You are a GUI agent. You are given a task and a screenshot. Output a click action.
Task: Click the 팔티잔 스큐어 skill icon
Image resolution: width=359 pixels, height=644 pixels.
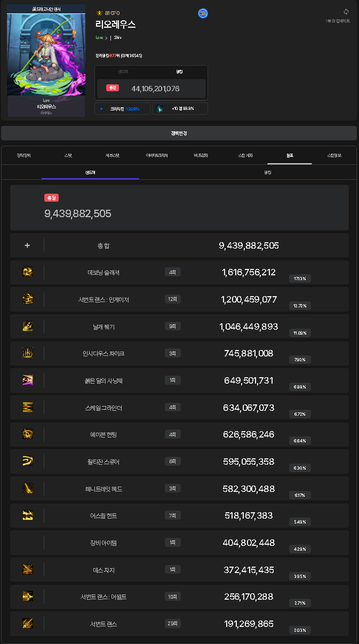click(x=28, y=462)
